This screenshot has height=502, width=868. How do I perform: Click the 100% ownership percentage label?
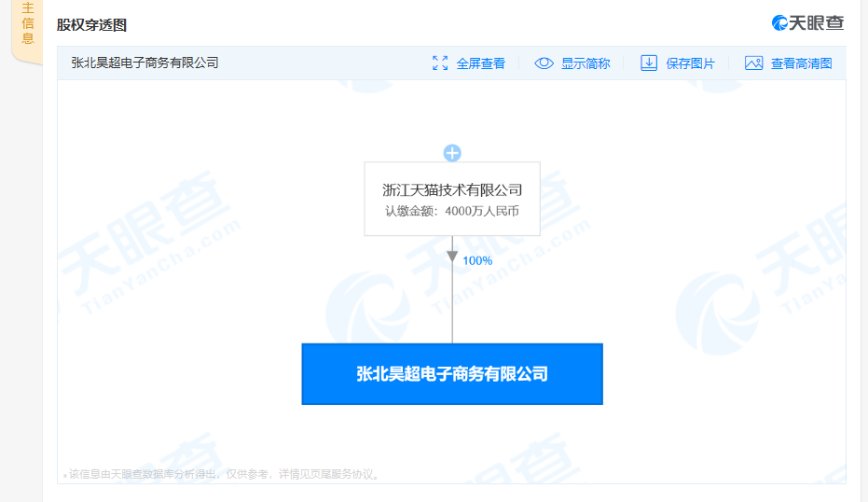[477, 261]
